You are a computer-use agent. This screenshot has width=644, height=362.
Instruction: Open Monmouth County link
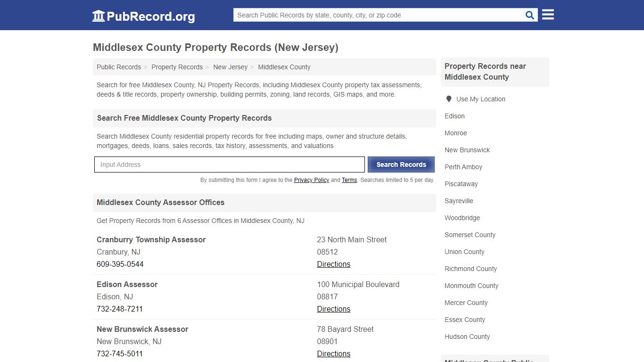click(x=471, y=286)
